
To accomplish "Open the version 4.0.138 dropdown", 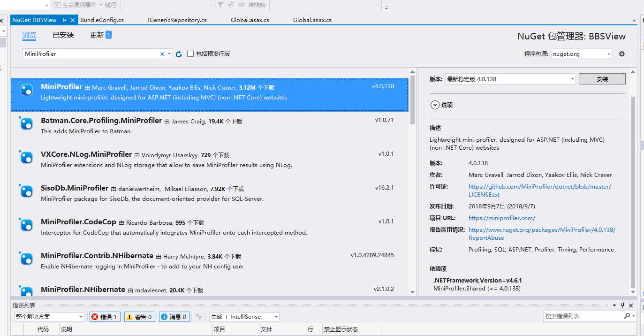I will (572, 79).
